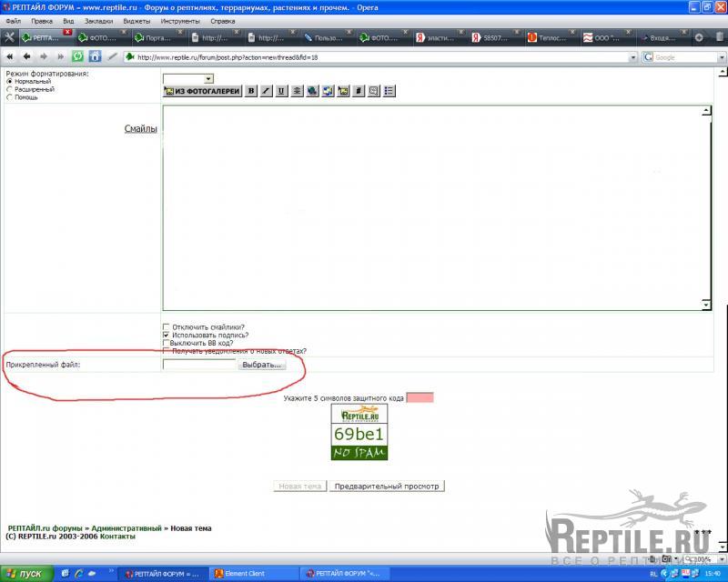Click Opera's green reload button

[x=77, y=56]
